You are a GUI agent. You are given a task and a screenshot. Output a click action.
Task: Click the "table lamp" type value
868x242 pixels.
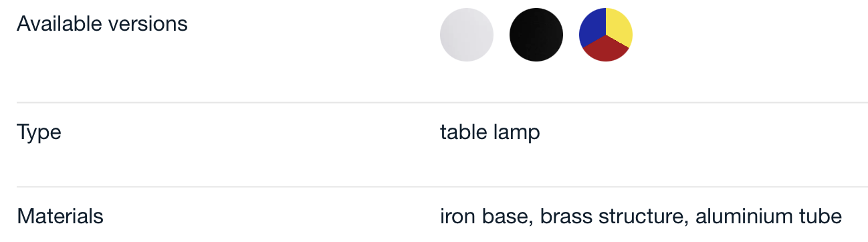[x=490, y=132]
